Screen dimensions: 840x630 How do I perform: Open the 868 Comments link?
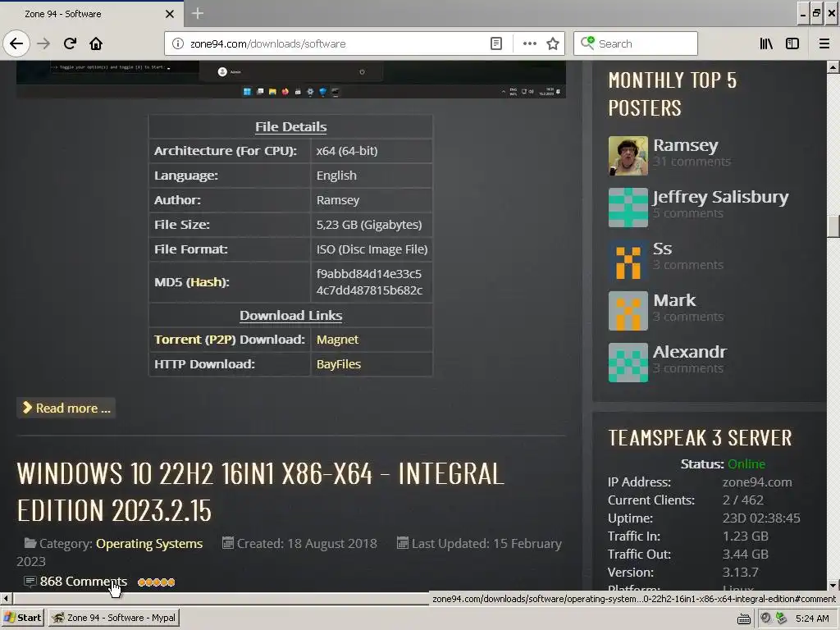point(84,582)
